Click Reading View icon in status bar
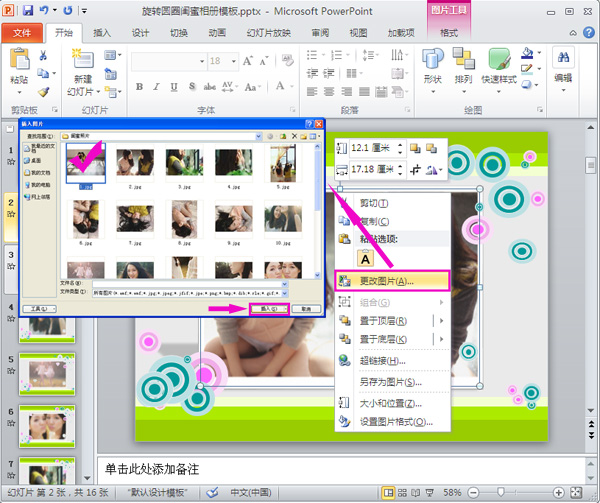This screenshot has width=600, height=503. (416, 493)
